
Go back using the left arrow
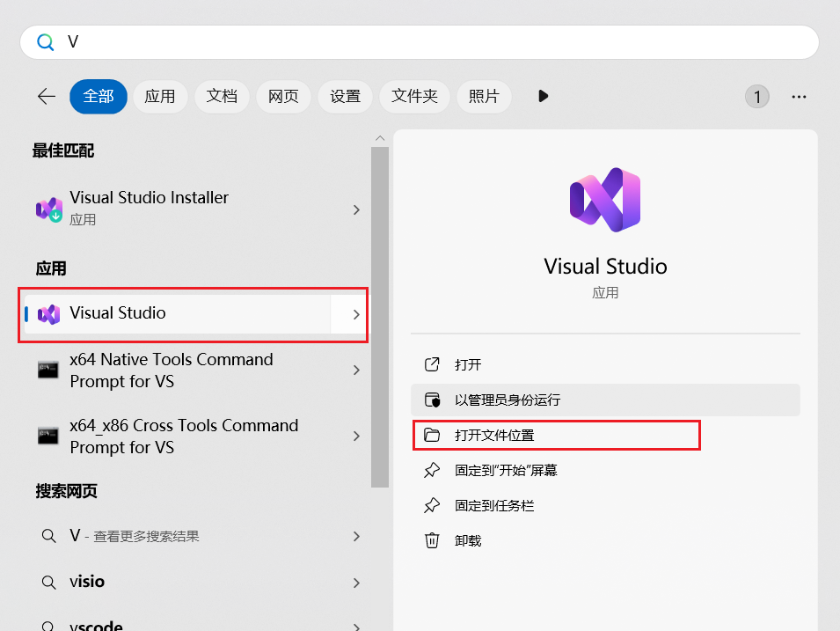pyautogui.click(x=47, y=97)
